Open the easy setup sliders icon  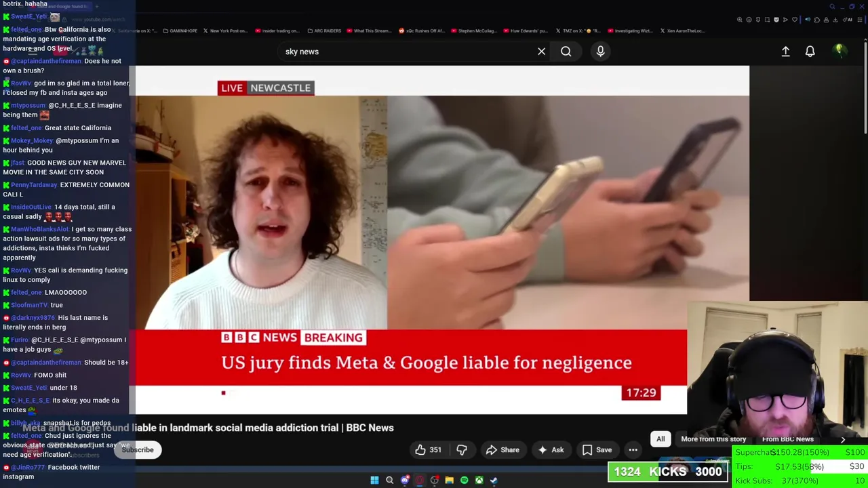click(x=860, y=20)
